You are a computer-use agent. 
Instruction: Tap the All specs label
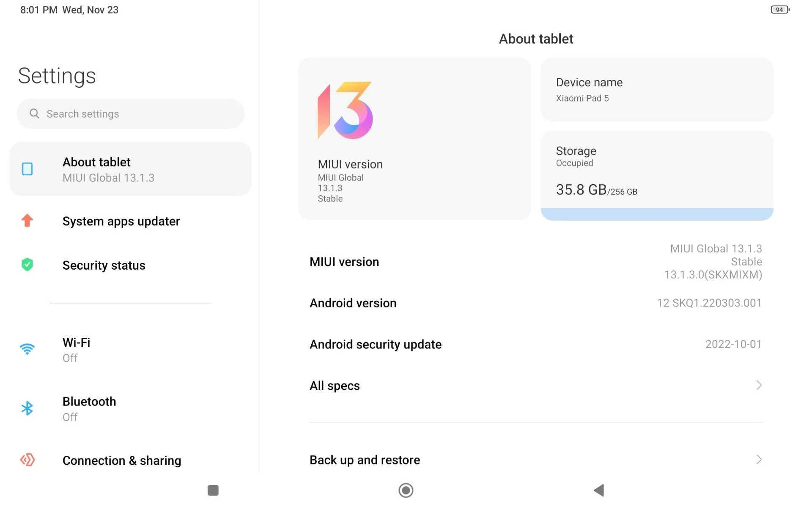tap(335, 386)
